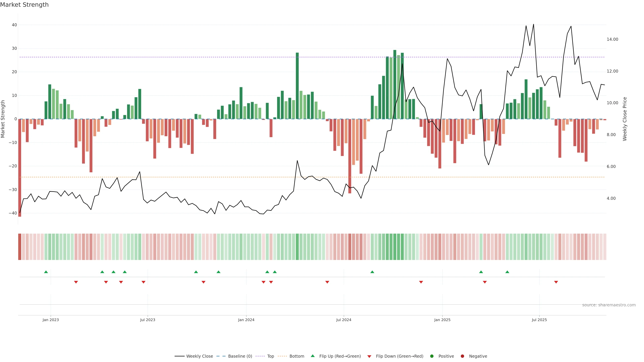Click the 14.00 right axis tick label
This screenshot has width=644, height=362.
point(612,39)
